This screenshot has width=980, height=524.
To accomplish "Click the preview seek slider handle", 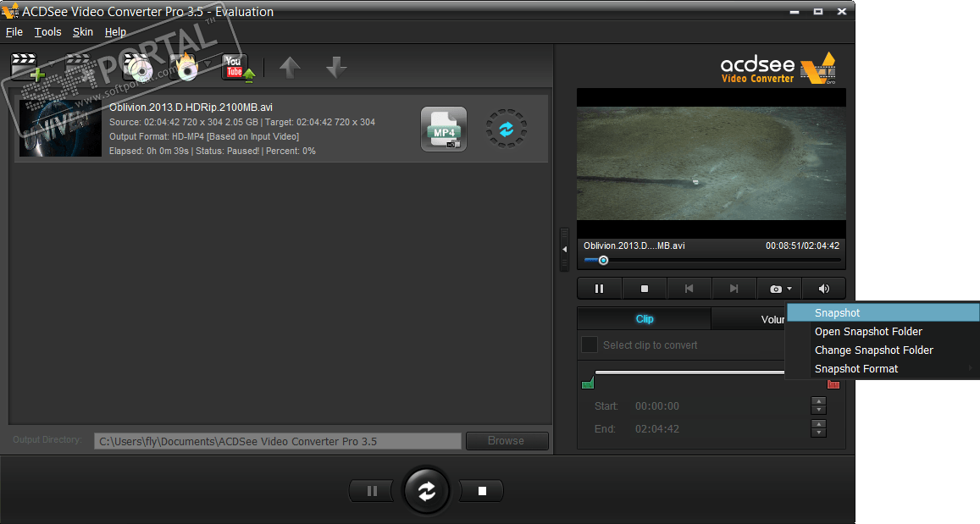I will [603, 261].
